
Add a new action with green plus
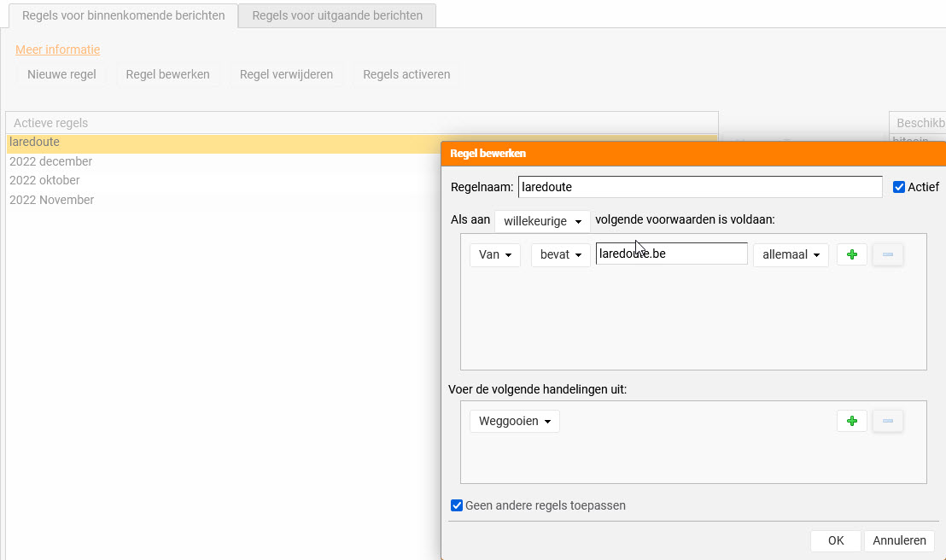pyautogui.click(x=852, y=421)
